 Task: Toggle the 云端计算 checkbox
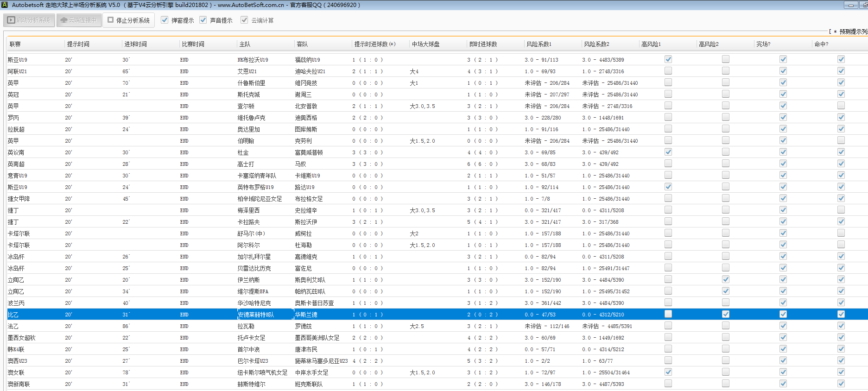pos(244,20)
